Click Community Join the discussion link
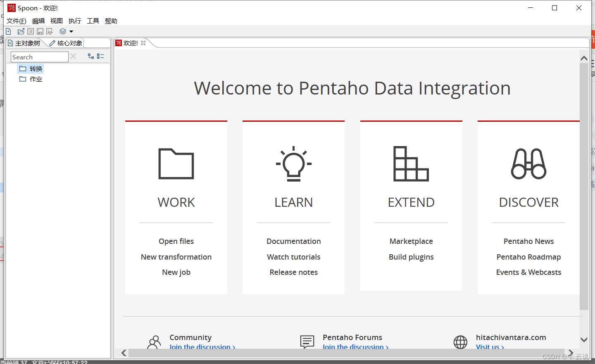Viewport: 595px width, 364px height. (x=202, y=347)
